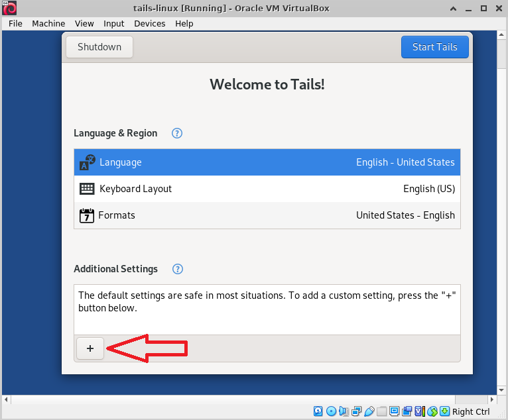The width and height of the screenshot is (508, 420).
Task: Open the Machine menu
Action: (48, 24)
